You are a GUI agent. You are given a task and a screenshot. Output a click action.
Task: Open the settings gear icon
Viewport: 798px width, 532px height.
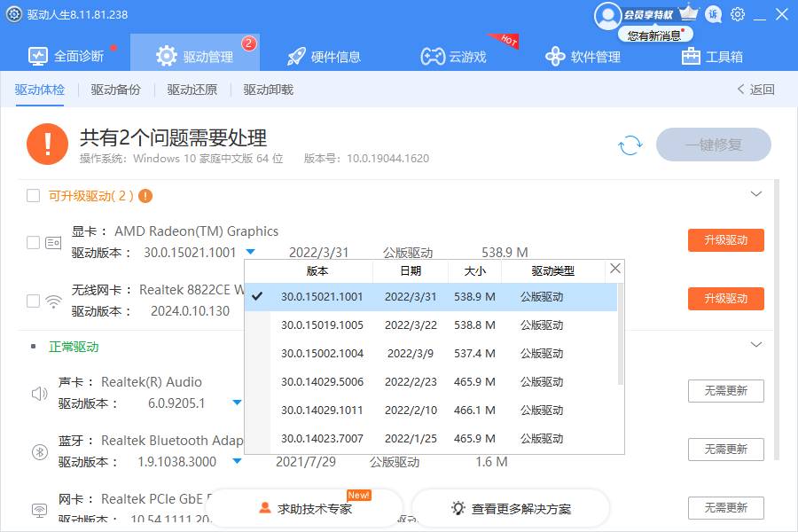pyautogui.click(x=738, y=15)
